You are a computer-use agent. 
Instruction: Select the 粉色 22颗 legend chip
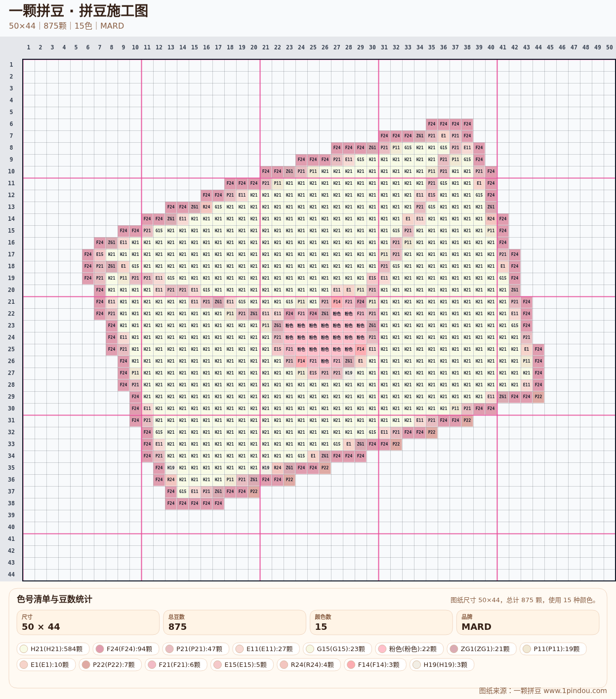pyautogui.click(x=409, y=649)
